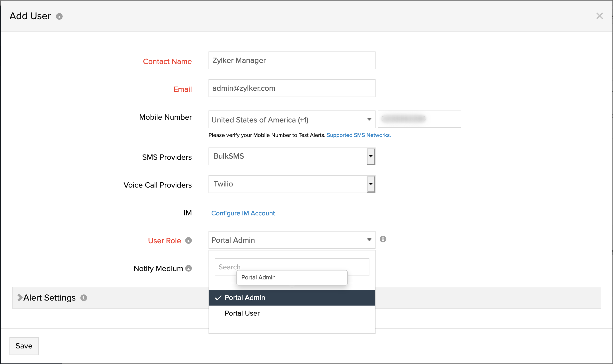Click the info icon right of Portal Admin dropdown
The image size is (613, 364).
(x=383, y=239)
